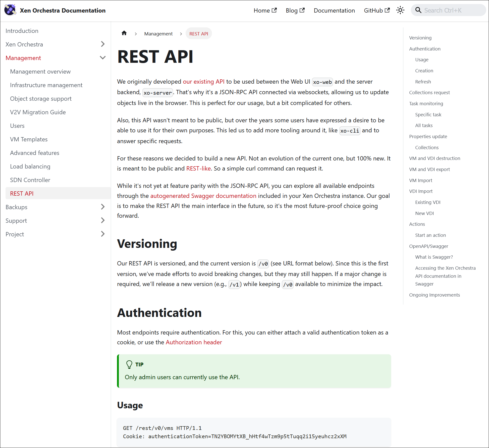Expand the Project sidebar chevron
This screenshot has height=448, width=489.
tap(102, 234)
